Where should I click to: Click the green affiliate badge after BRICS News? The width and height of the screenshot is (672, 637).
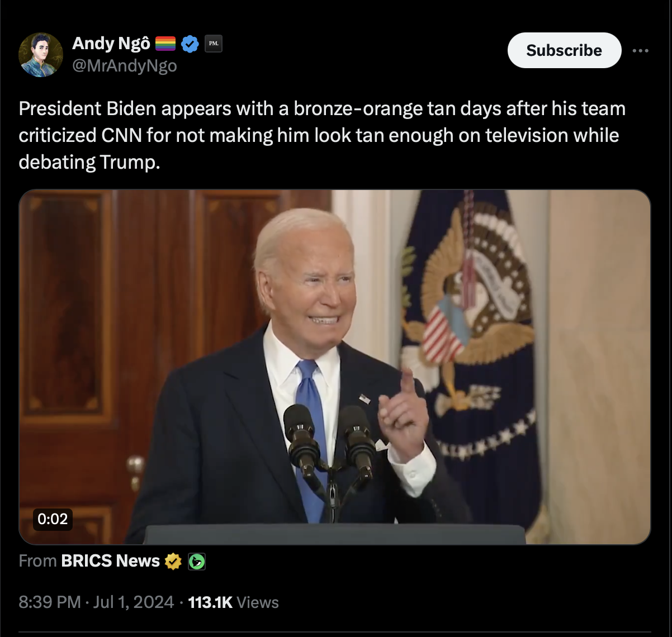tap(197, 561)
